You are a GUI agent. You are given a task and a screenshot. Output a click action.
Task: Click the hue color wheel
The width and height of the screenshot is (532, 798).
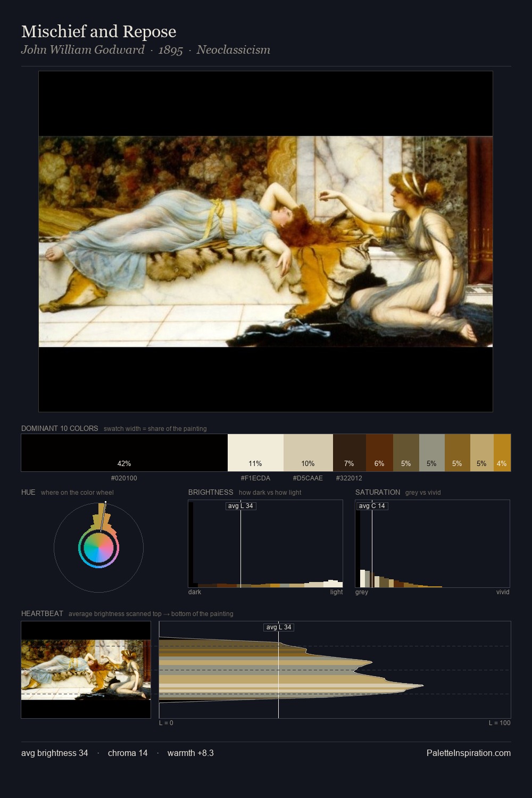tap(98, 547)
